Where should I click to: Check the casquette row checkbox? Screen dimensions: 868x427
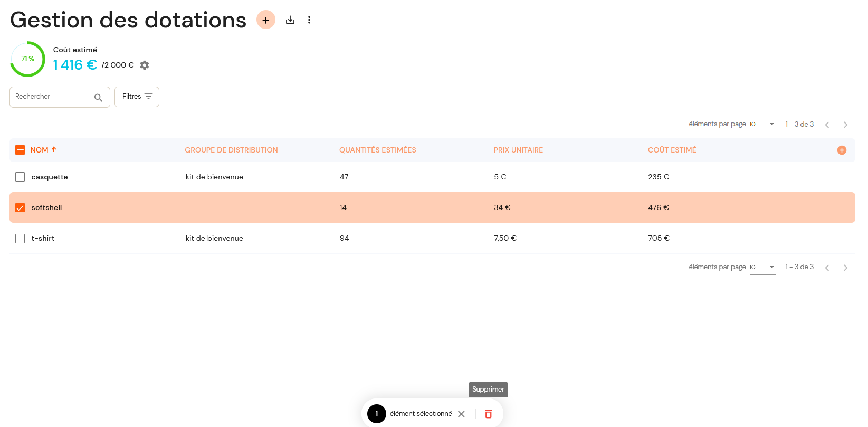[20, 177]
